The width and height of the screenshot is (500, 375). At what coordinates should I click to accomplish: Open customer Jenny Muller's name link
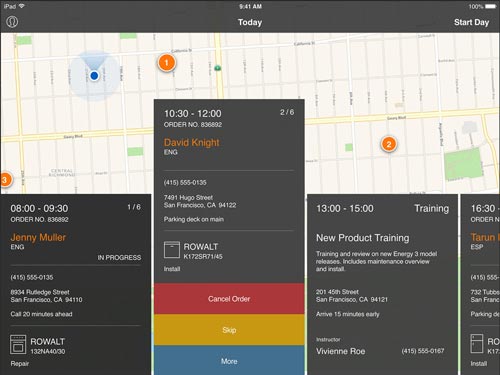[x=38, y=237]
